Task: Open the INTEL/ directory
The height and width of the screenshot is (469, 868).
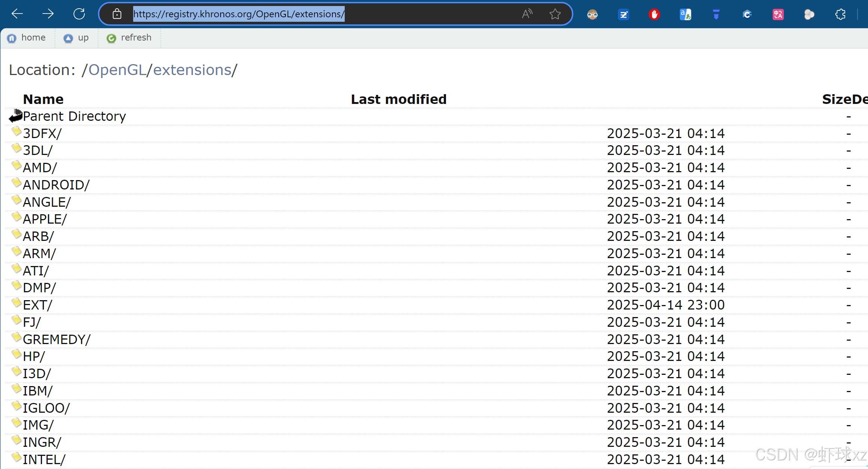Action: pyautogui.click(x=44, y=460)
